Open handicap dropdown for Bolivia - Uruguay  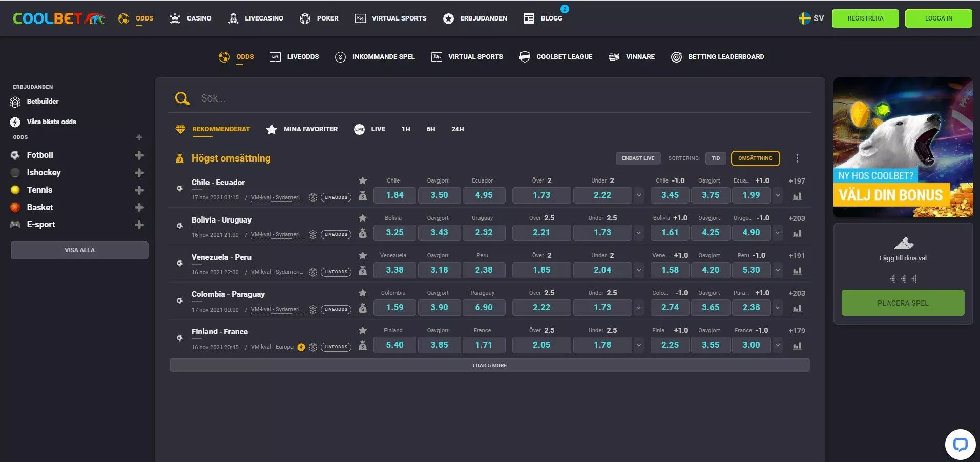click(777, 233)
